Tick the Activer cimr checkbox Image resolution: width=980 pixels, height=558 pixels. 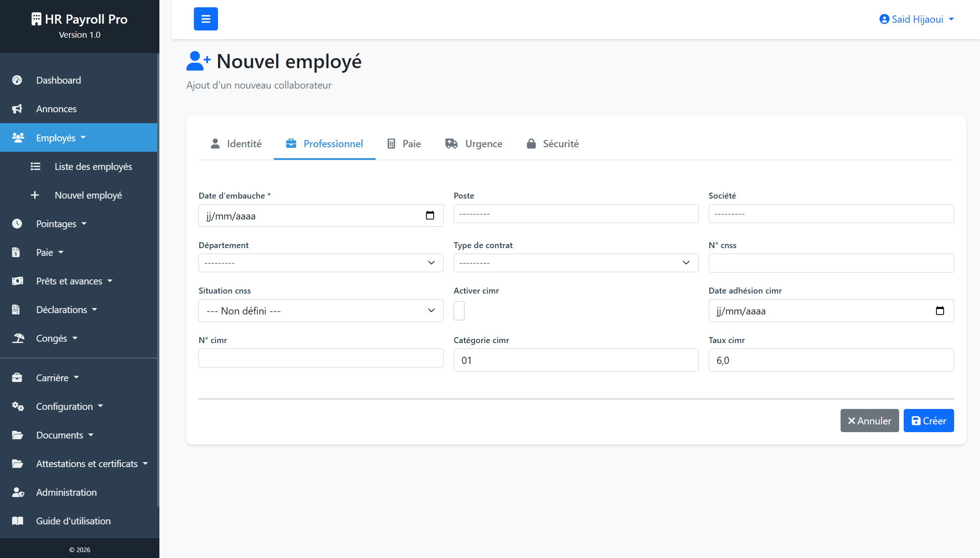[459, 311]
